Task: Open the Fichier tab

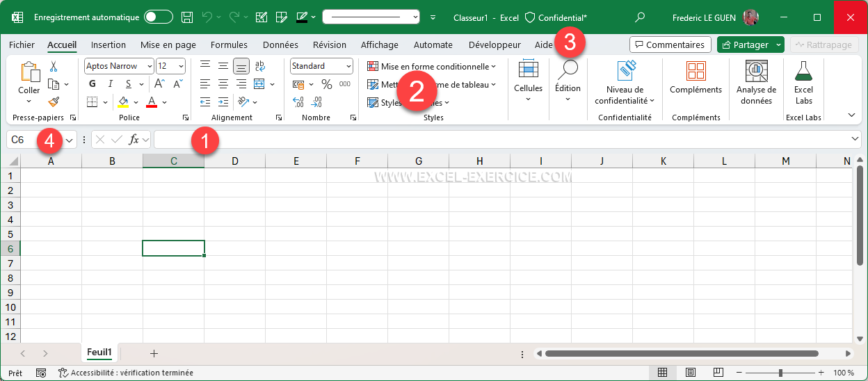Action: coord(22,44)
